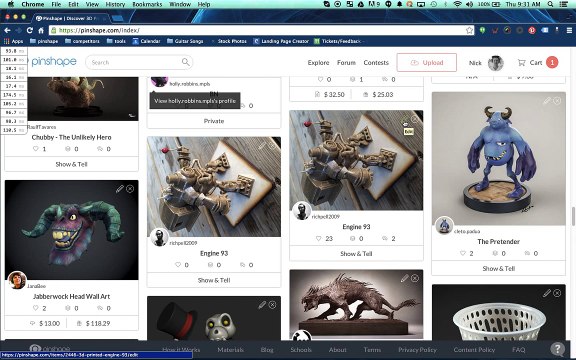
Task: Open the pinshape bookmark folder
Action: (x=44, y=41)
